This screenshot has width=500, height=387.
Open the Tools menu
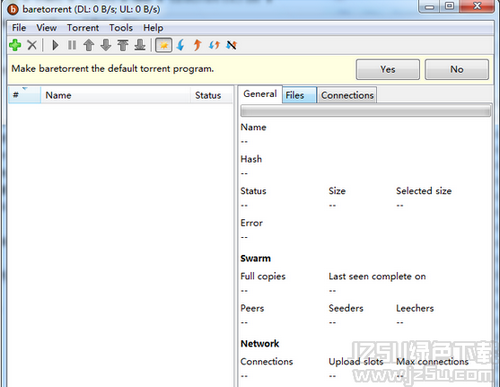(121, 28)
